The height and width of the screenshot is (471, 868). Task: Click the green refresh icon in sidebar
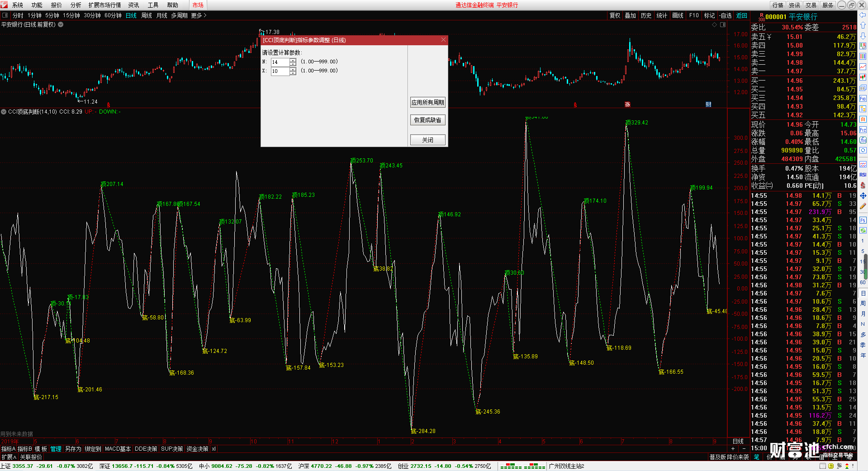[863, 231]
